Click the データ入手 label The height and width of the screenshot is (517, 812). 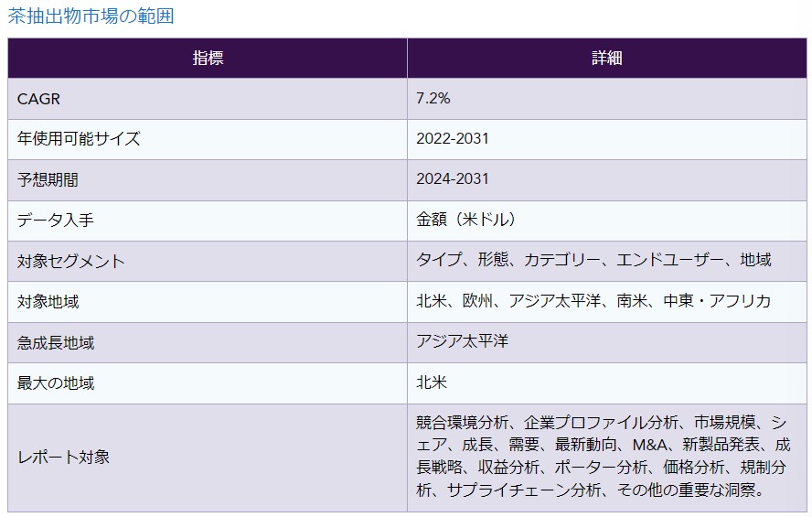point(56,221)
